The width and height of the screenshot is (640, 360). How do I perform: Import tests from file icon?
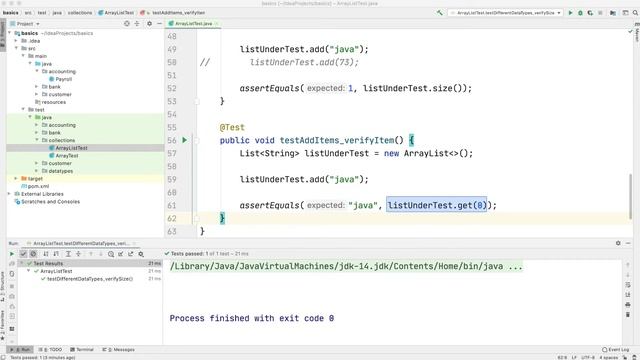121,254
